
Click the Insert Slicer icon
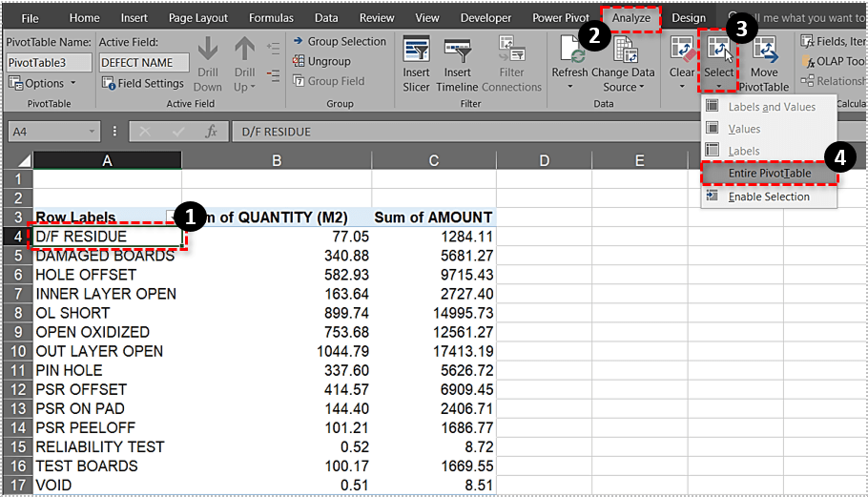coord(416,52)
